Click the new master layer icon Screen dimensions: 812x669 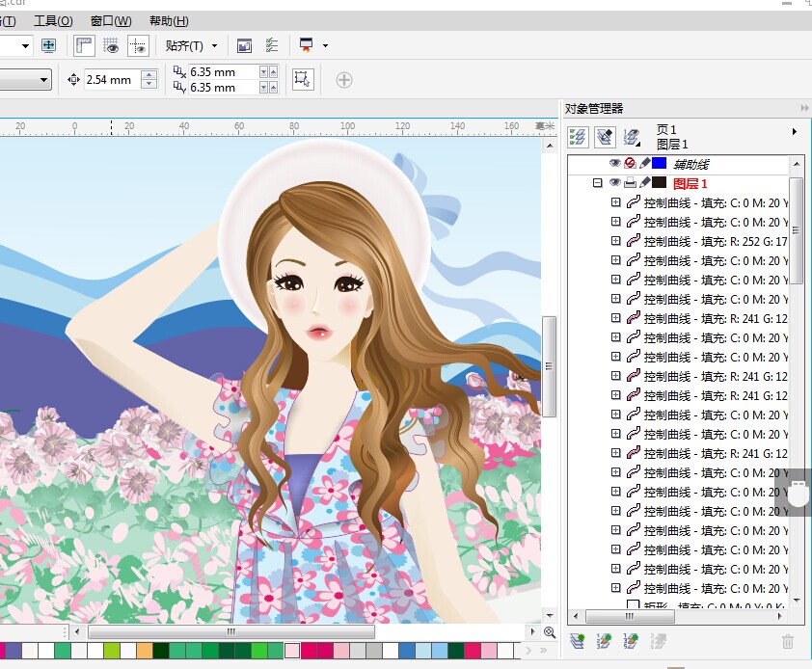[604, 641]
